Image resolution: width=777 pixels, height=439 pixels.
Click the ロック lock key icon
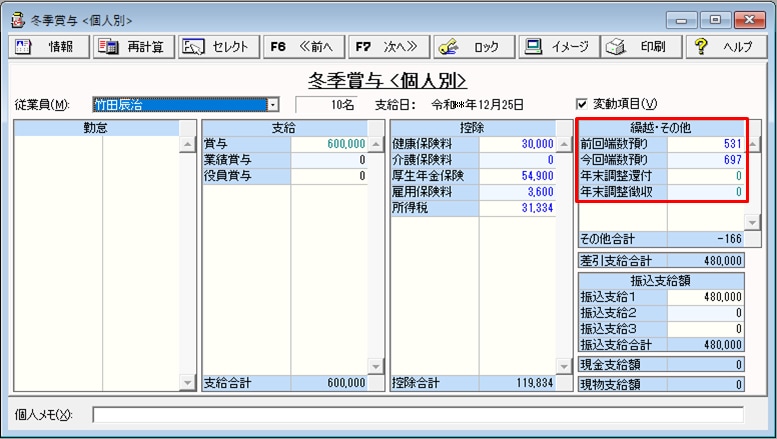pos(449,47)
